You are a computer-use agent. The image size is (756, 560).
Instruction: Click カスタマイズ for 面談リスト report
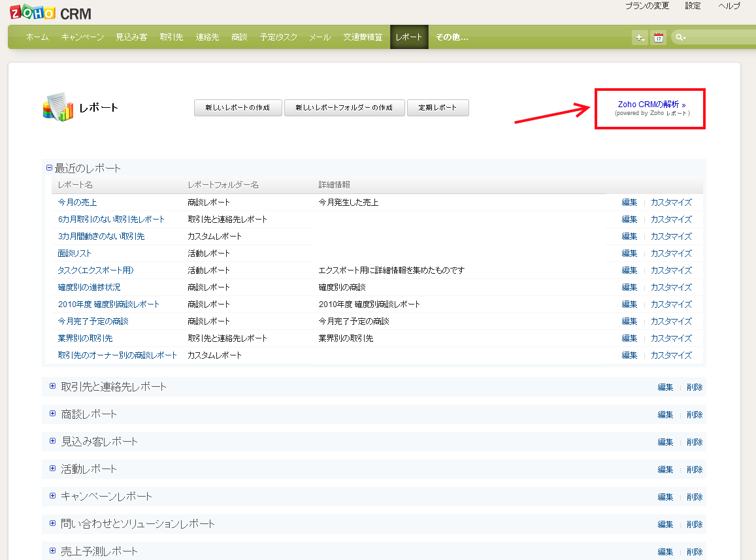[x=670, y=254]
